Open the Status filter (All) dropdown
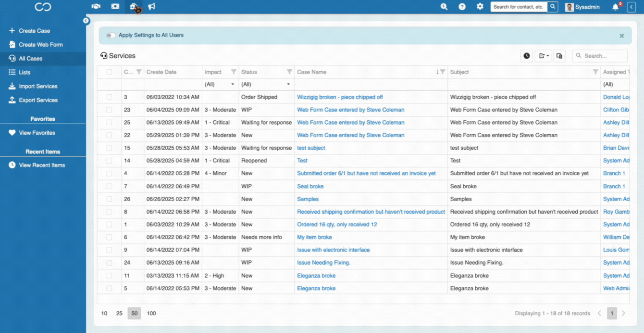Viewport: 644px width, 333px height. [x=266, y=85]
